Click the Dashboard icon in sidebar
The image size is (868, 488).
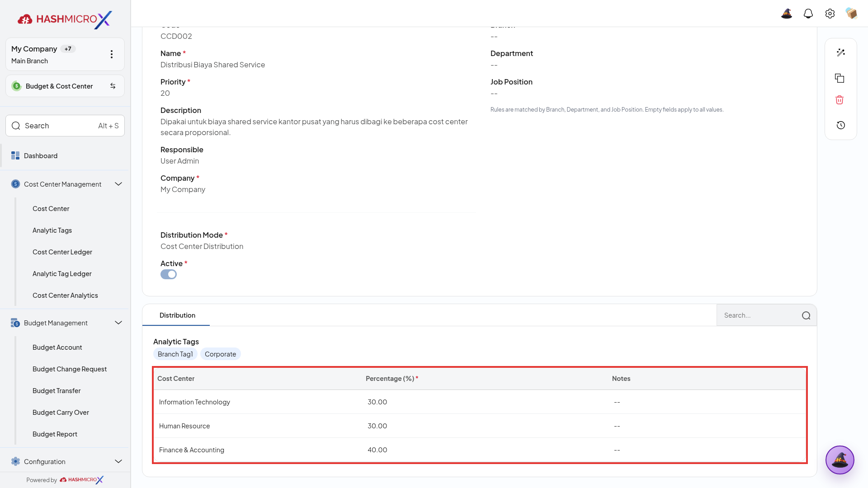[15, 155]
